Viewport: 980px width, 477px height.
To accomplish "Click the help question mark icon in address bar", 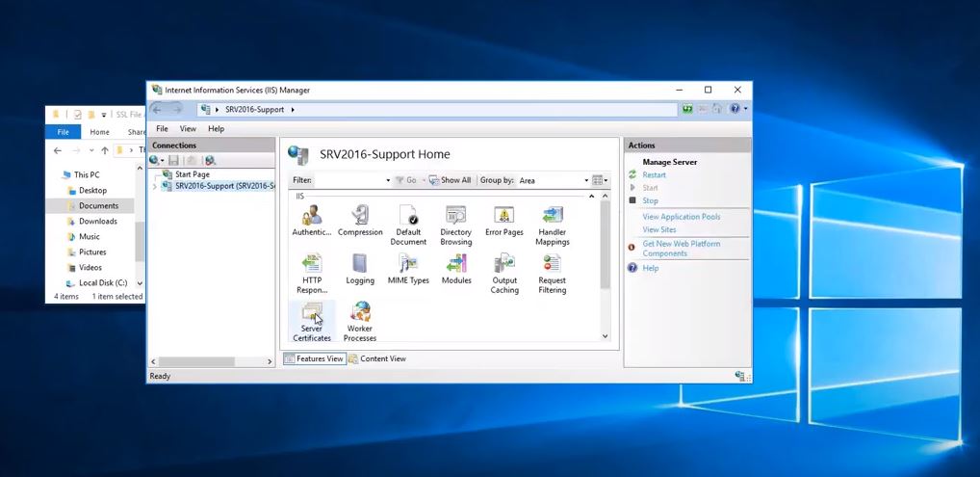I will 735,109.
